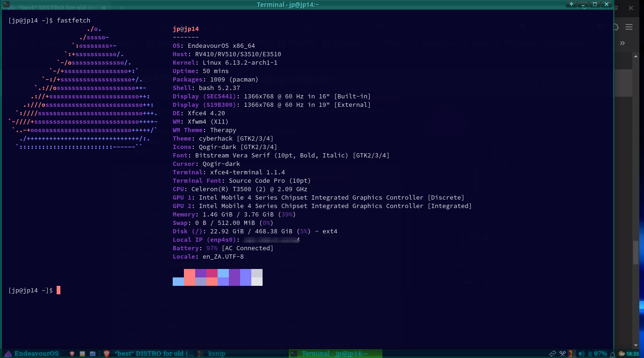Open the battery power manager icon
Viewport: 644px width, 358px height.
(590, 354)
